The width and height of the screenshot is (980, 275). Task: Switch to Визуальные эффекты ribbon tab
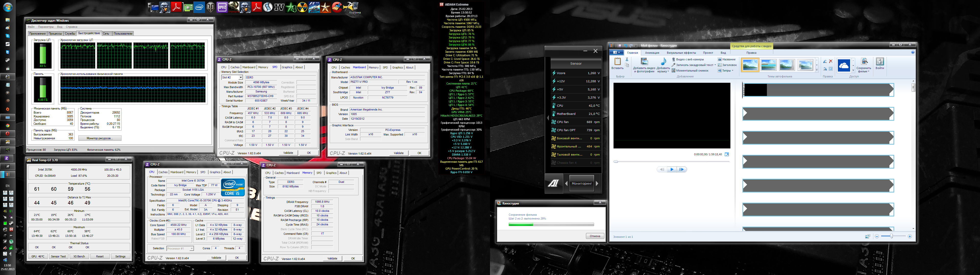tap(681, 53)
